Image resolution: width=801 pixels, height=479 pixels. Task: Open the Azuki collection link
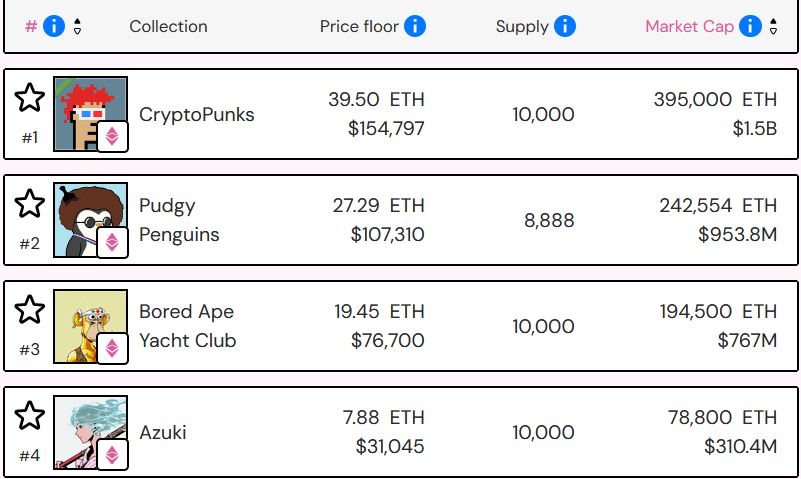pos(163,433)
